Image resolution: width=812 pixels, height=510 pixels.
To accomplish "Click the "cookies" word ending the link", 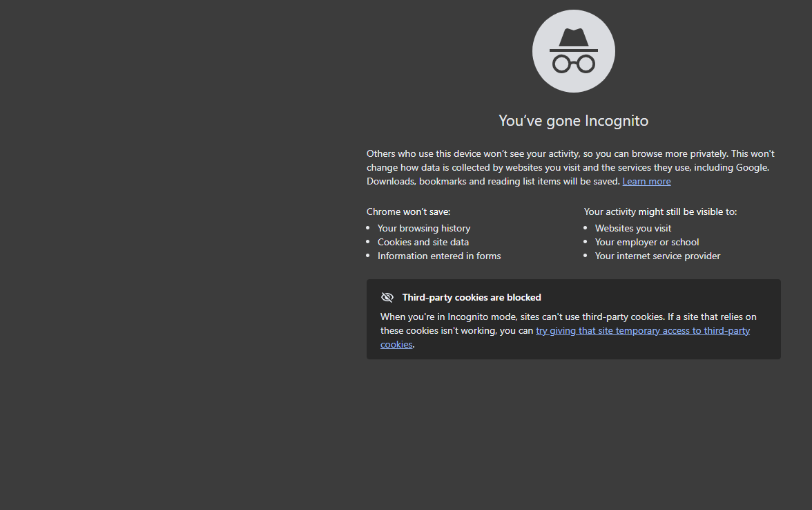I will [x=396, y=345].
